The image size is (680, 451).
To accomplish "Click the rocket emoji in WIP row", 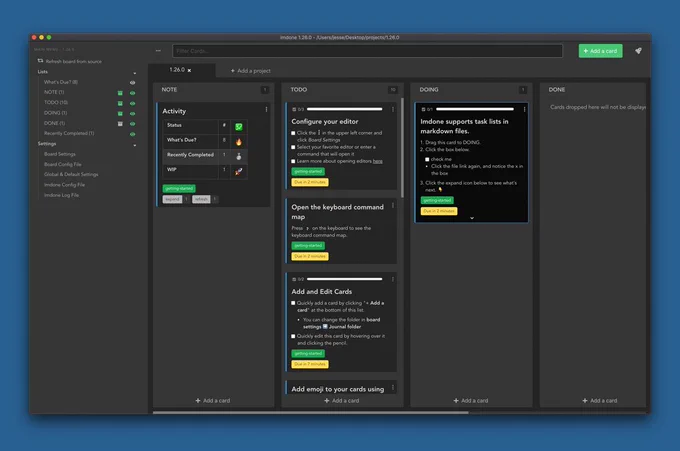I will (238, 171).
